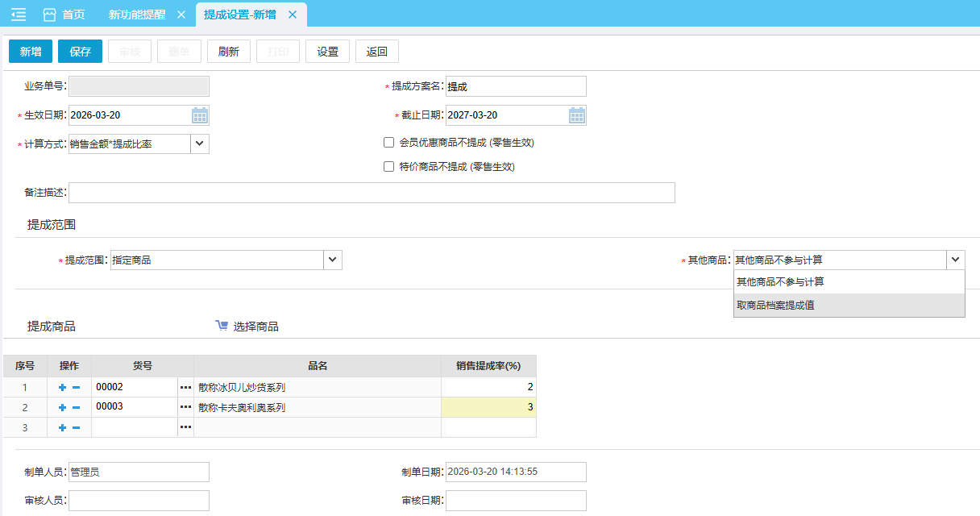Click the 选择商品 shopping cart icon
980x516 pixels.
click(x=222, y=326)
